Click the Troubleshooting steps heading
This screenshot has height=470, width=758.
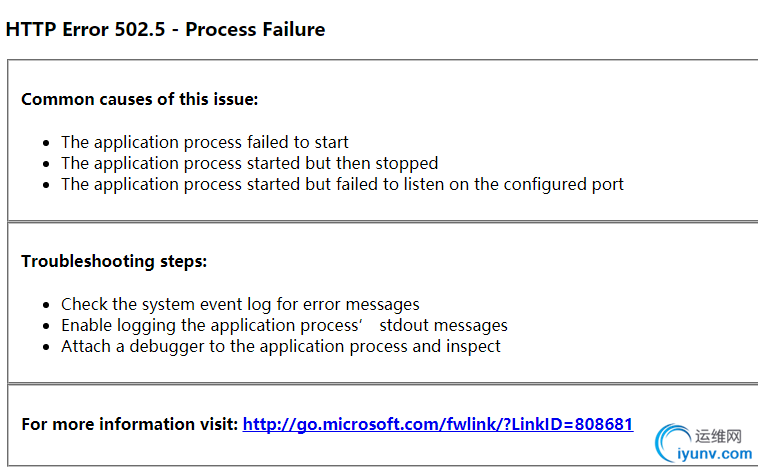(x=114, y=261)
